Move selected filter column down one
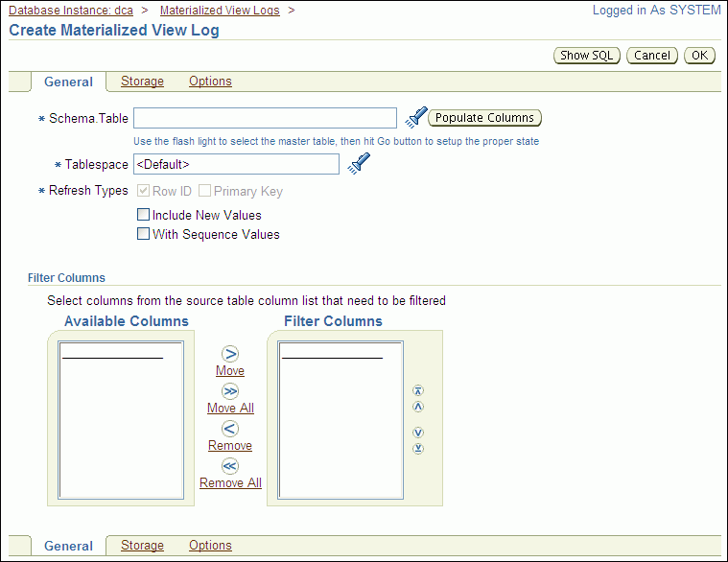The height and width of the screenshot is (562, 728). [418, 433]
